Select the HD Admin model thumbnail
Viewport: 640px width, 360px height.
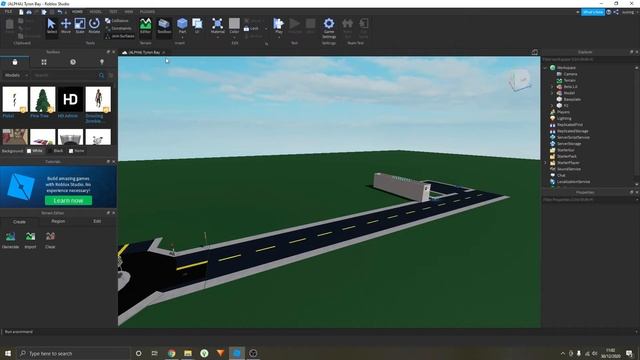70,99
